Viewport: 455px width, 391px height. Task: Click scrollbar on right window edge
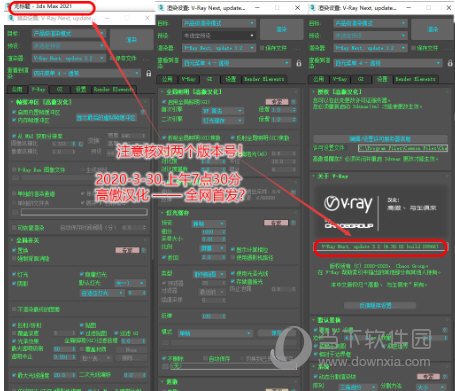click(454, 117)
